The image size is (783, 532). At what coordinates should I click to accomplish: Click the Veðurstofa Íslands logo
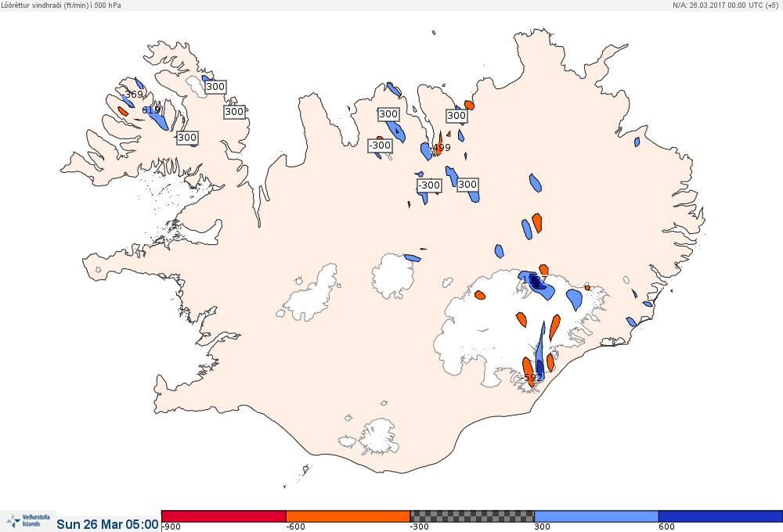(x=28, y=521)
